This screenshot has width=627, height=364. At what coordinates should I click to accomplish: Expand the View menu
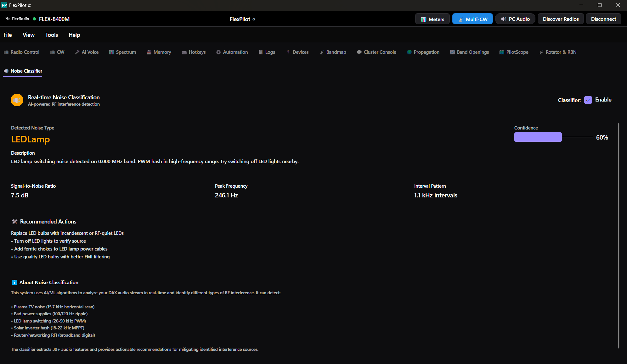point(28,35)
